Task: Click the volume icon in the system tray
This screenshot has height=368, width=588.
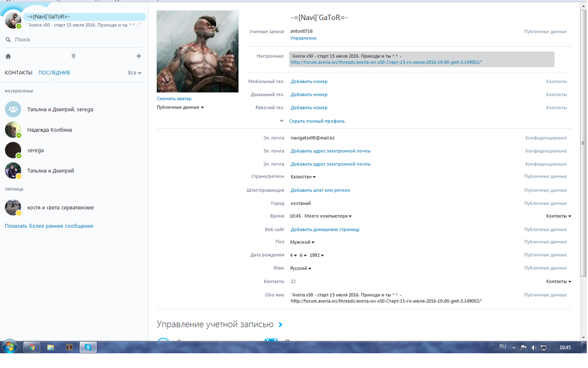Action: point(534,347)
